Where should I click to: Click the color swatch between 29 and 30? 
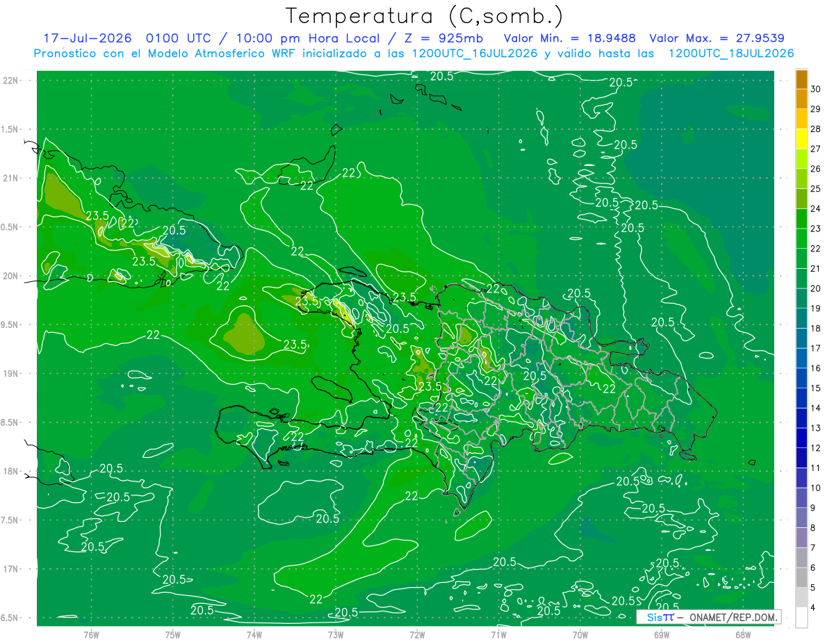click(x=801, y=99)
